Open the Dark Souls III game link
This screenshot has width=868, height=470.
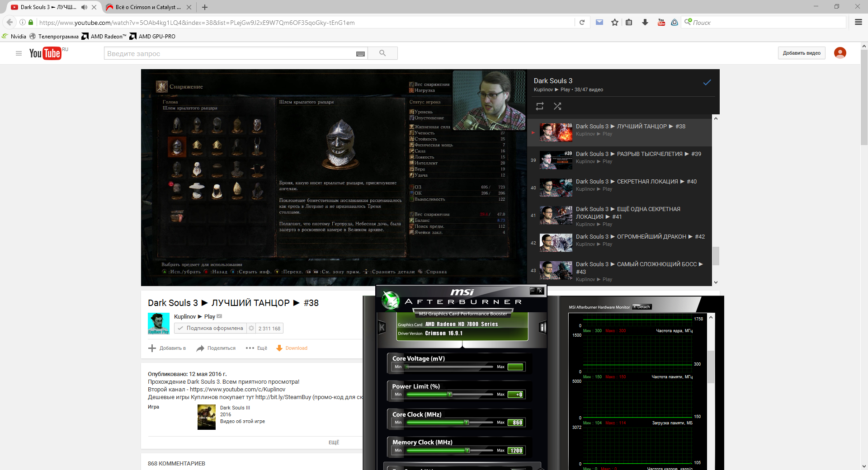[235, 408]
